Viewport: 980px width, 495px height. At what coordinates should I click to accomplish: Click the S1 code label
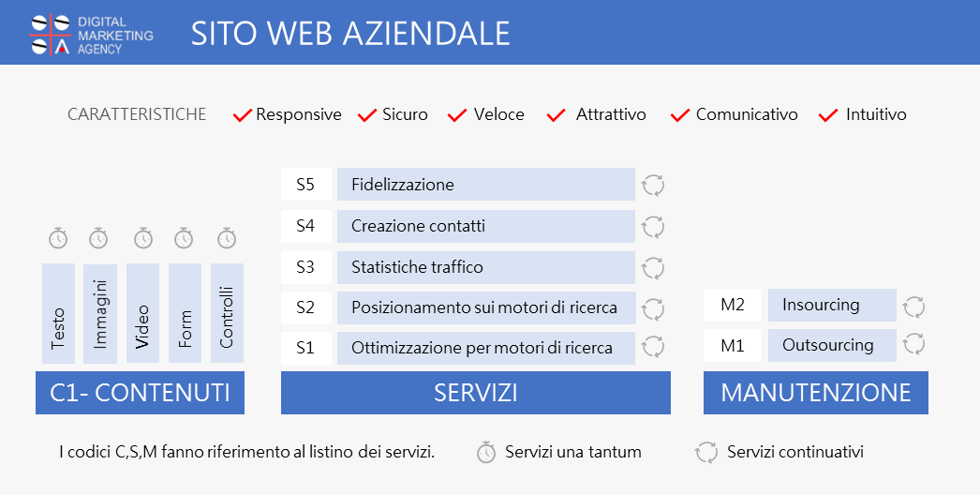306,348
